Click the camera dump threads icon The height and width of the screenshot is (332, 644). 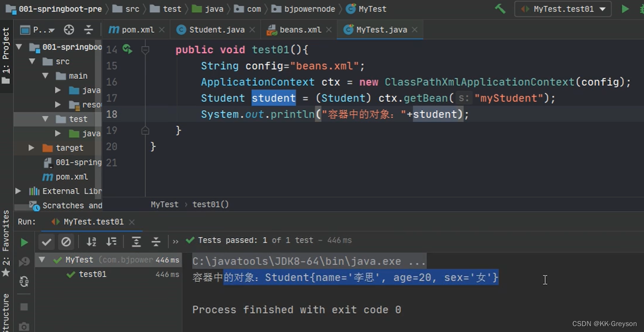tap(24, 326)
